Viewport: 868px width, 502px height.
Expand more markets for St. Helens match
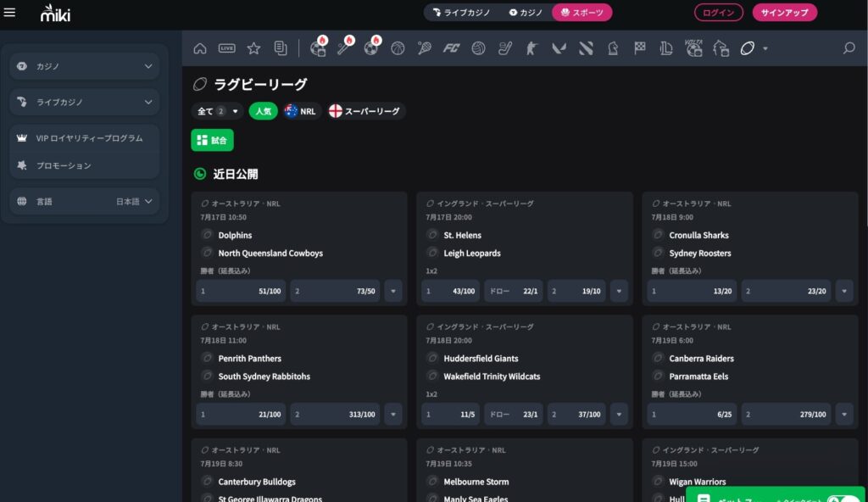click(x=619, y=291)
